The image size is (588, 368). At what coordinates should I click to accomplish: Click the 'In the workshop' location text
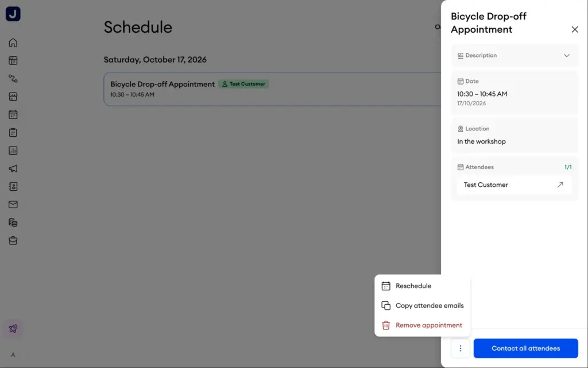tap(481, 141)
